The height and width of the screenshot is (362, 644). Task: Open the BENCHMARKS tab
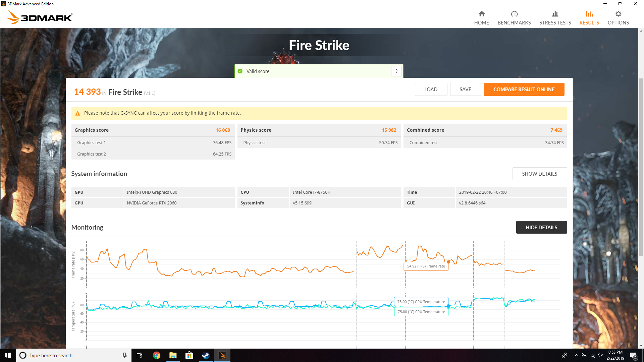click(514, 18)
